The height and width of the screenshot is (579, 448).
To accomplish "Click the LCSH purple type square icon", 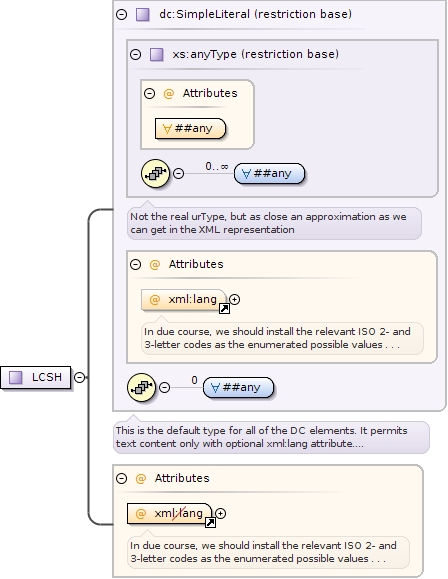I will [x=16, y=377].
